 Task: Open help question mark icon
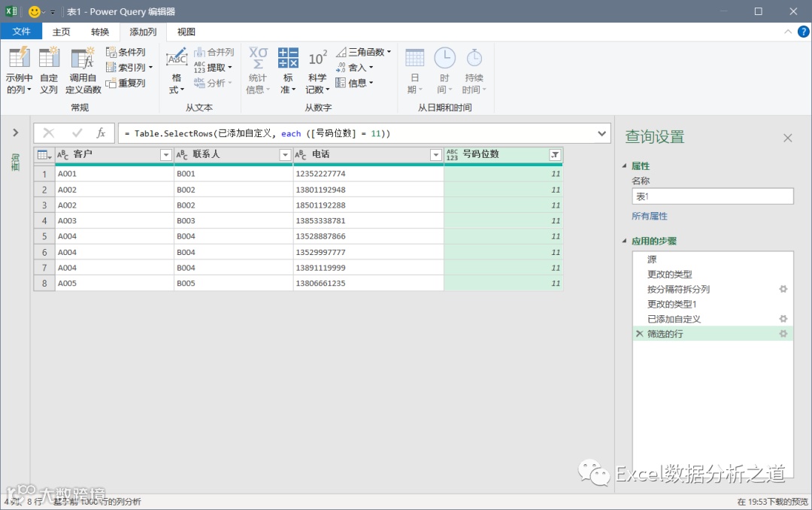point(803,32)
